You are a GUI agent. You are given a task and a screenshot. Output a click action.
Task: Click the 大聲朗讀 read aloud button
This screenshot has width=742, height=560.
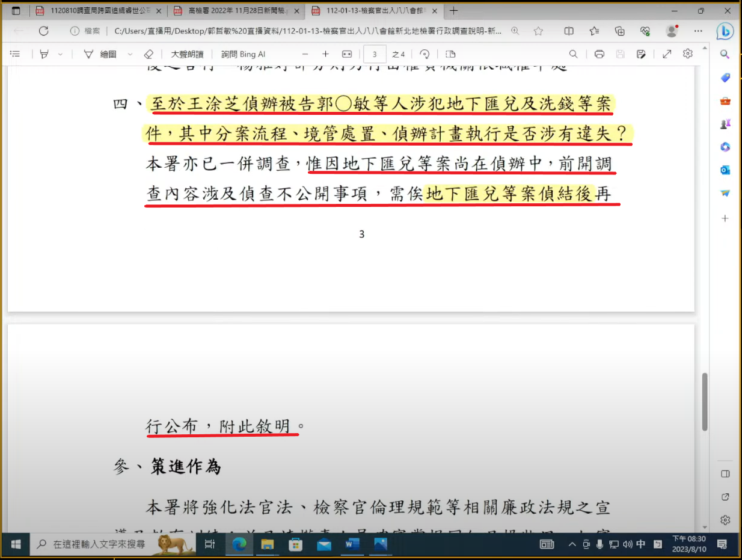187,54
